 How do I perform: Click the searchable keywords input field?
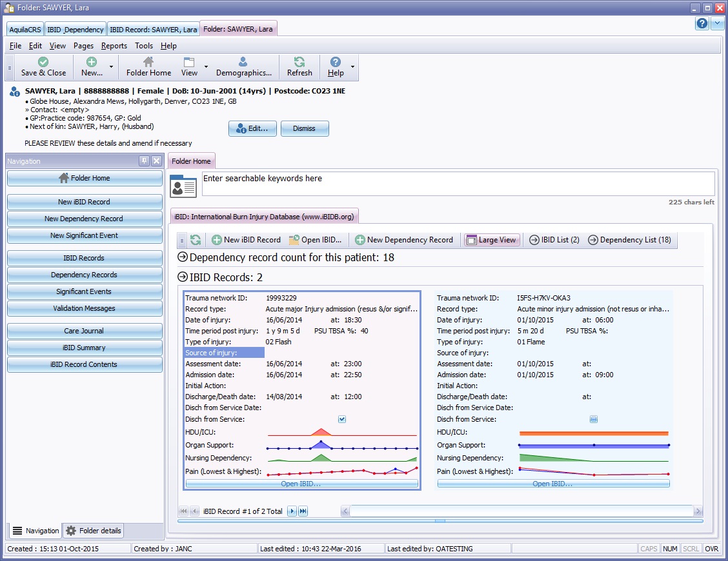click(458, 183)
